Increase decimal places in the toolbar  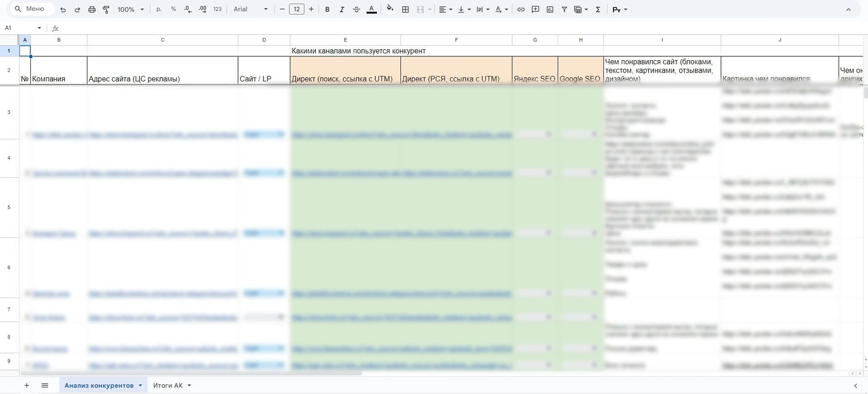(x=202, y=9)
